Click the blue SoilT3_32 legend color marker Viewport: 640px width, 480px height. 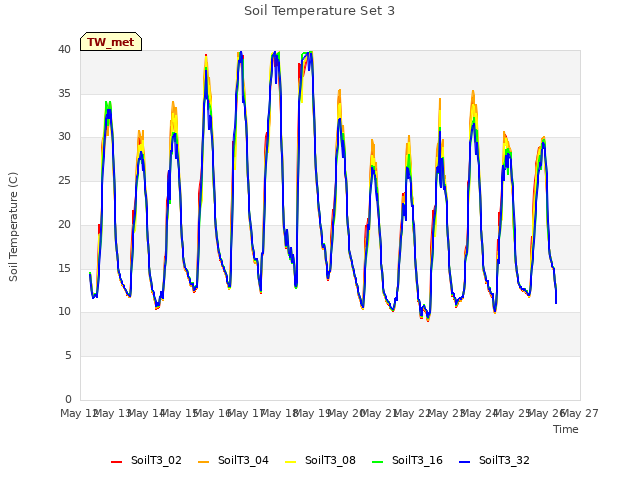(464, 462)
